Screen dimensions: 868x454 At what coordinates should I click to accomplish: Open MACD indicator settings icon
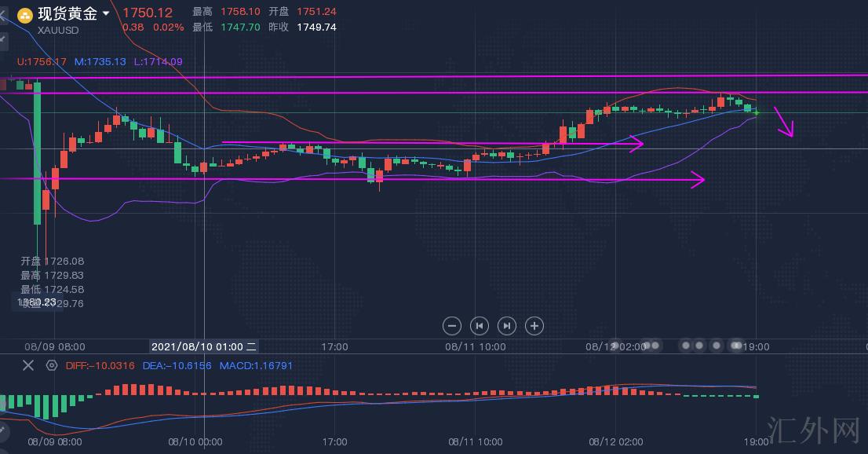click(52, 365)
